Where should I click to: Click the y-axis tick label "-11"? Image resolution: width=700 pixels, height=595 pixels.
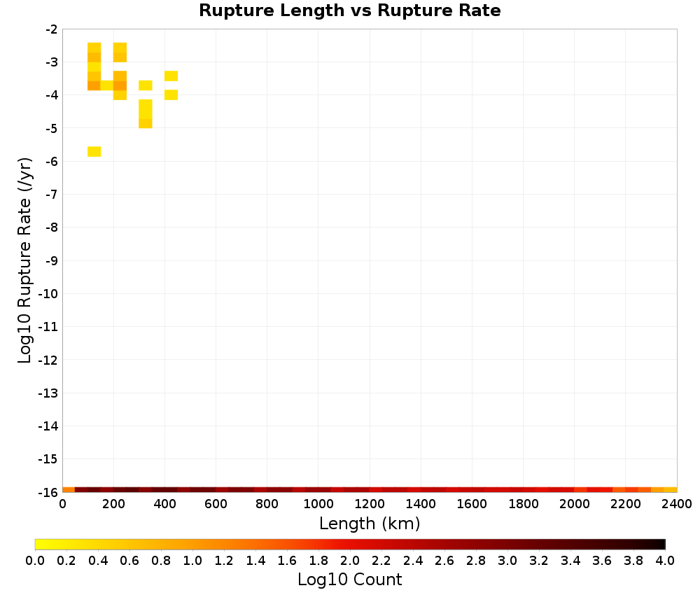click(x=48, y=327)
